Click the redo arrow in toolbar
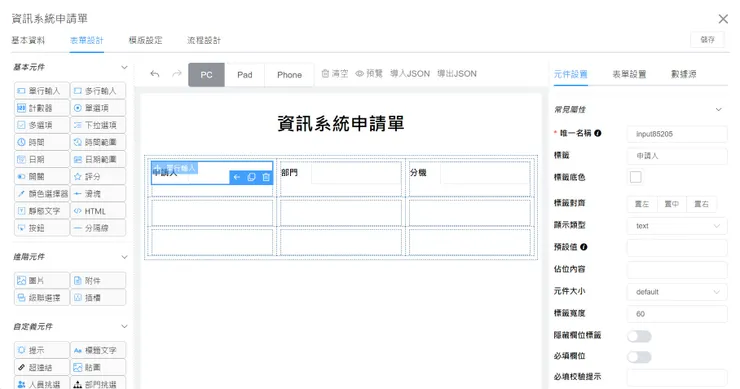The height and width of the screenshot is (389, 740). point(177,74)
